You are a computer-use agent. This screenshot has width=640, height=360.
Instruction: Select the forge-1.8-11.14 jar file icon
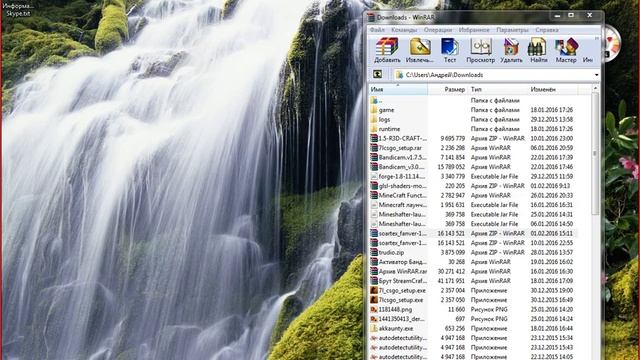[373, 176]
